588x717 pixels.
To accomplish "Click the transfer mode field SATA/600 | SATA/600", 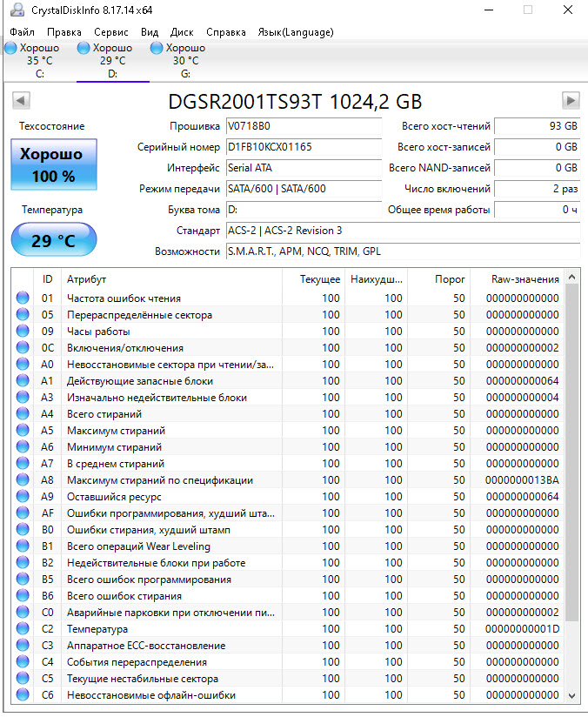I will (x=304, y=189).
